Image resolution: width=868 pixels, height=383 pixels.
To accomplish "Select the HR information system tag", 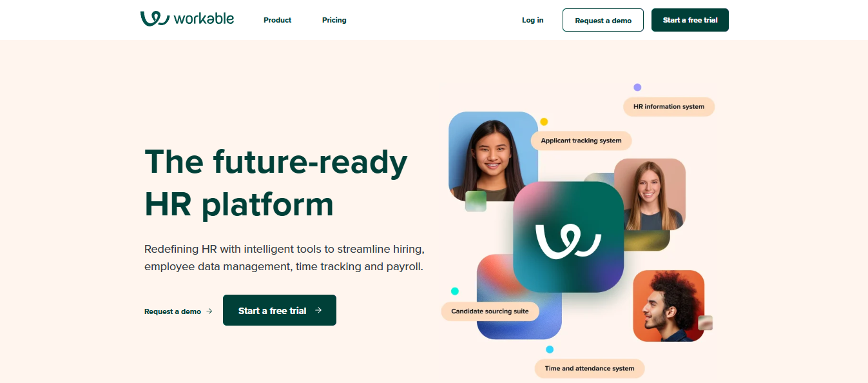I will point(669,106).
